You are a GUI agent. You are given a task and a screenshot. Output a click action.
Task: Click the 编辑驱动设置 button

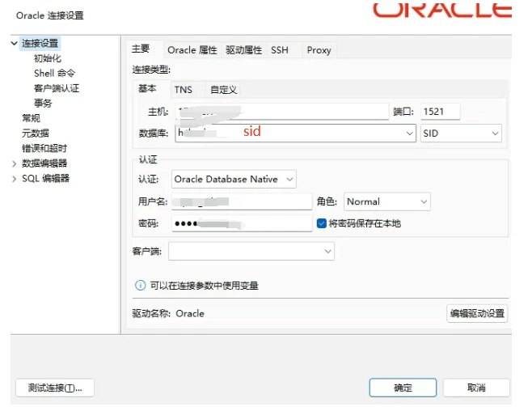pyautogui.click(x=477, y=313)
